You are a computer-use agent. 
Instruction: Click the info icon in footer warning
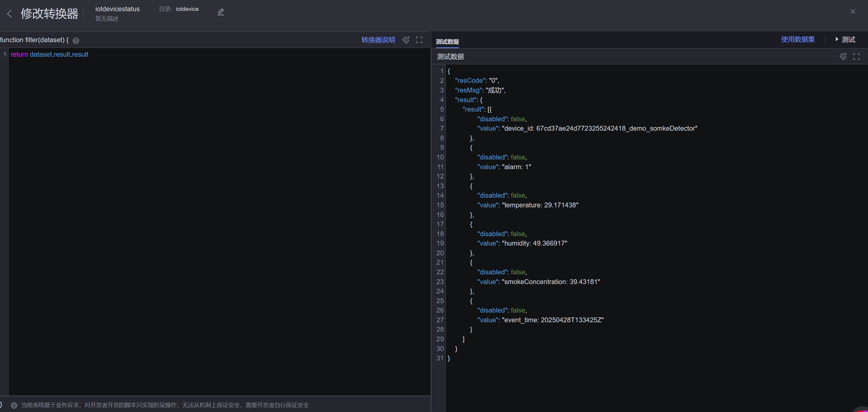point(14,405)
